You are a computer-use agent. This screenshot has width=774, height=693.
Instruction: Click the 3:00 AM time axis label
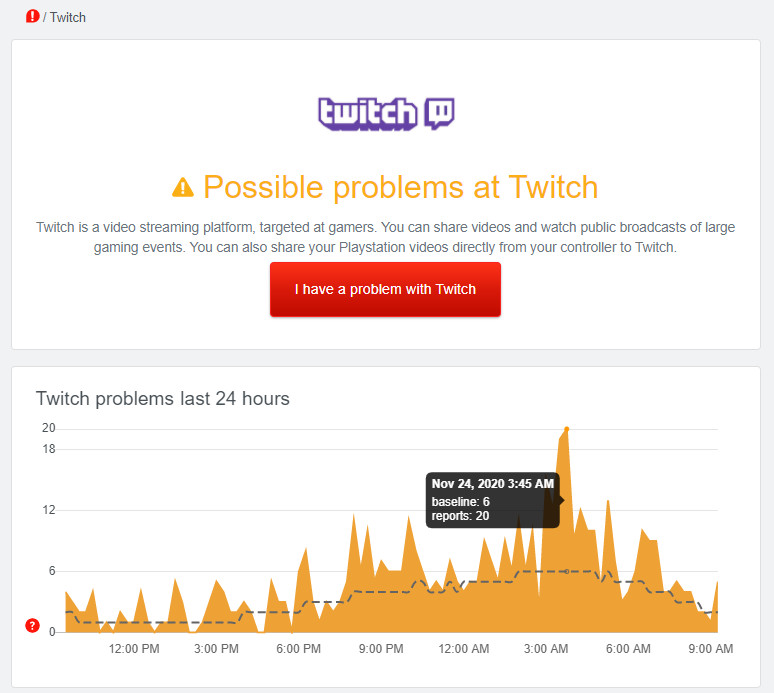click(546, 649)
